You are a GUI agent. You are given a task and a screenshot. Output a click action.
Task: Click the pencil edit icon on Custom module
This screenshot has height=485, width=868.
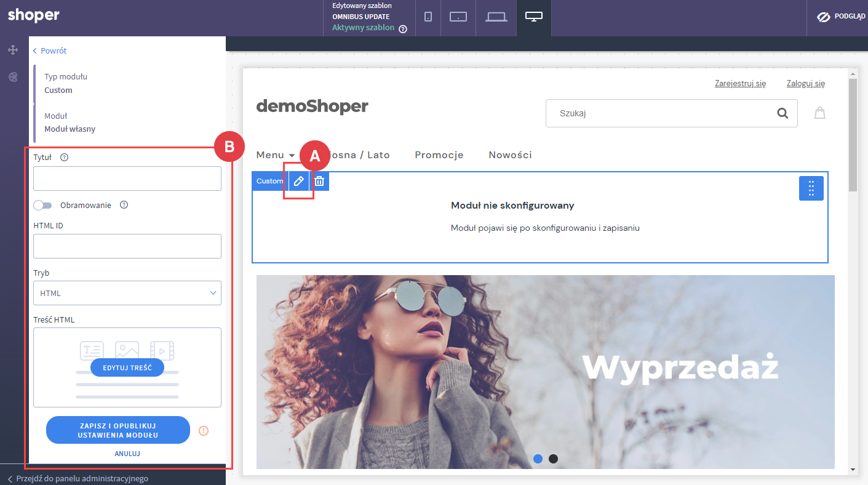point(299,181)
